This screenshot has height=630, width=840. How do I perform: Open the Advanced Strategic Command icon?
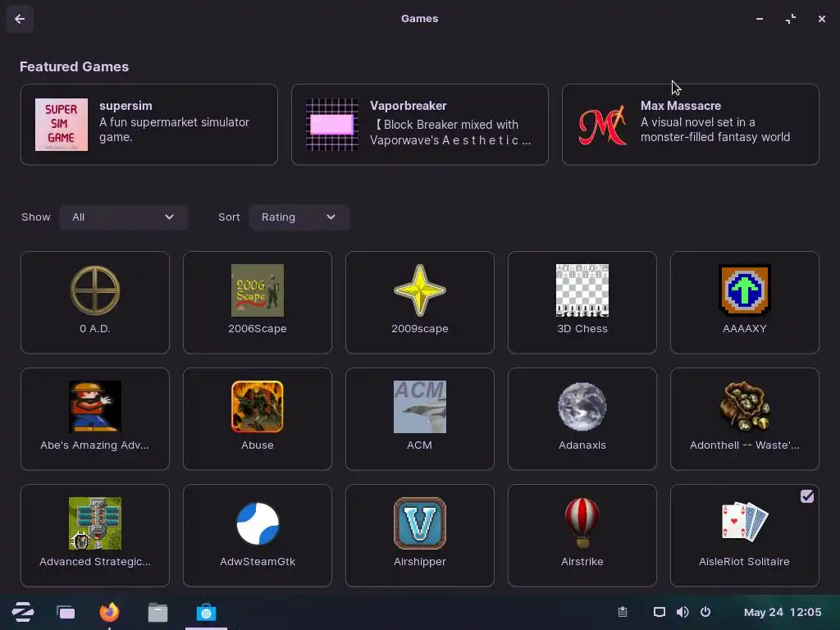click(95, 523)
